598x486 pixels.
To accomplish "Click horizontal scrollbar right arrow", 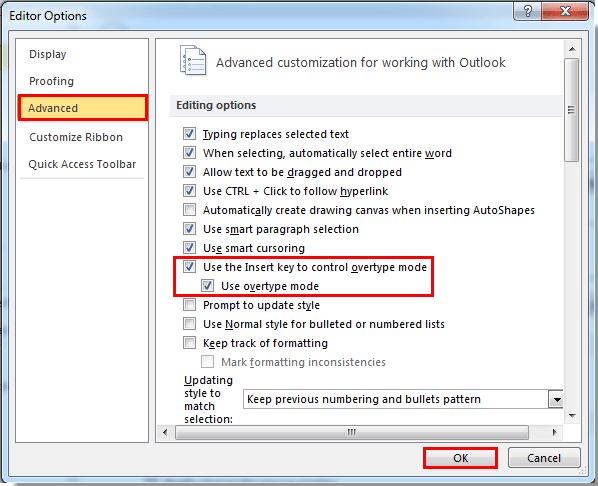I will tap(555, 432).
